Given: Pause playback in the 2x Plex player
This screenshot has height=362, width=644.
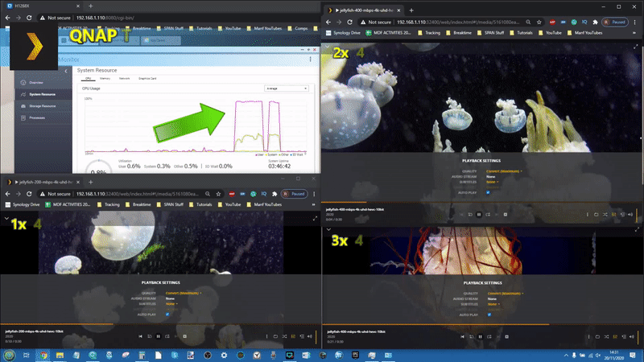Looking at the screenshot, I should (x=479, y=214).
